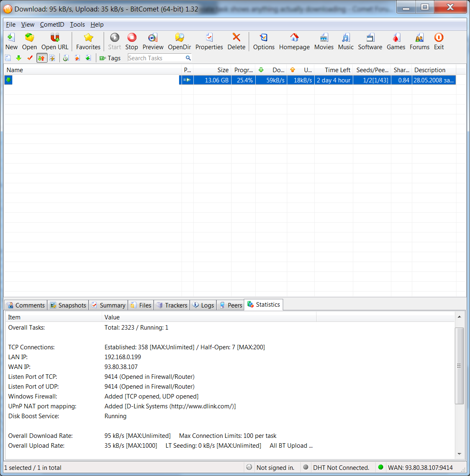Open the CometID menu
470x476 pixels.
coord(52,25)
